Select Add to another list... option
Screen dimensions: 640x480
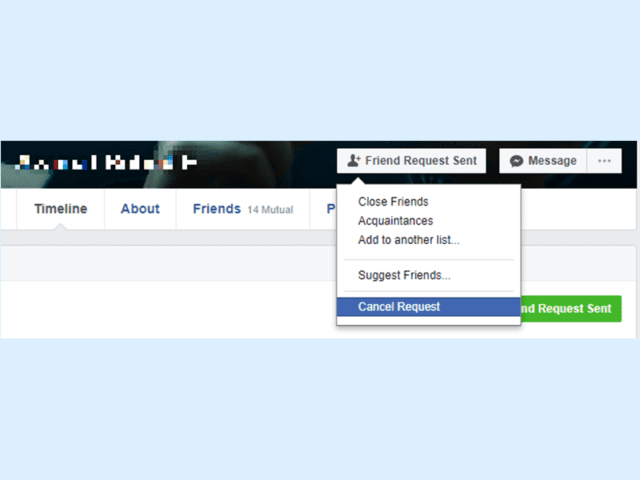[x=409, y=240]
